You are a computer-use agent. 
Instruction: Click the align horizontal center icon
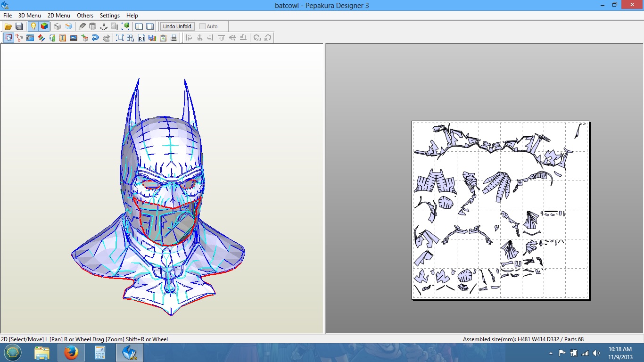pos(200,38)
